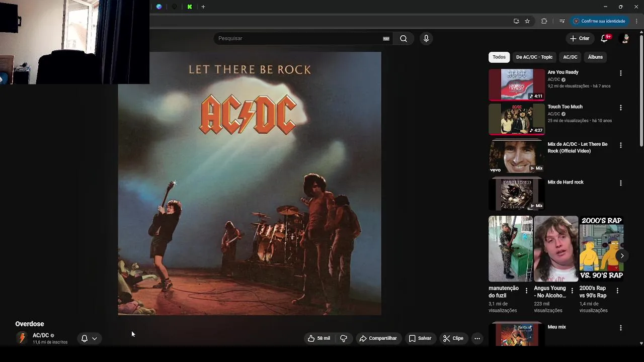Open the on-screen keyboard in search box
The width and height of the screenshot is (644, 362).
[386, 39]
